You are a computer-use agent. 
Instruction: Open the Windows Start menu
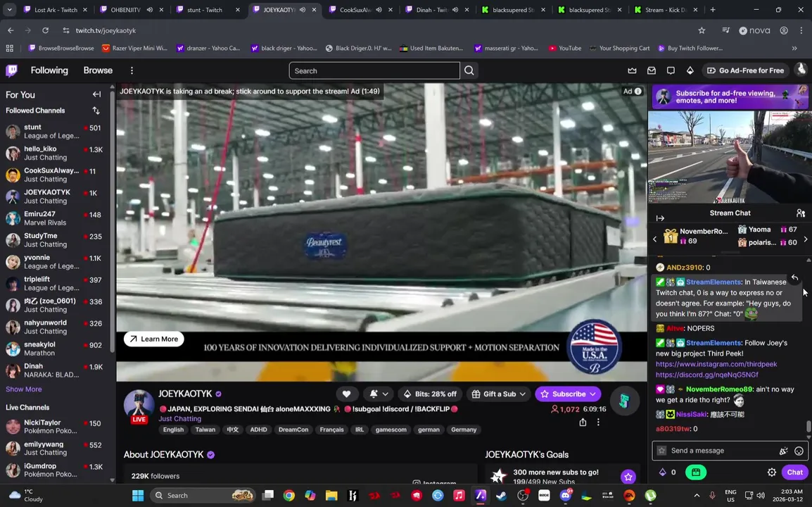coord(138,496)
